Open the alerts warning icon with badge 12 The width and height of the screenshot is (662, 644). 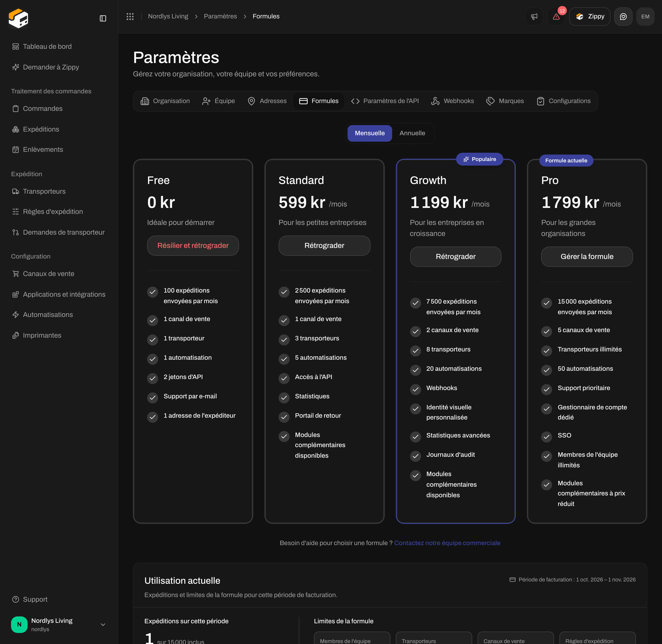tap(556, 17)
